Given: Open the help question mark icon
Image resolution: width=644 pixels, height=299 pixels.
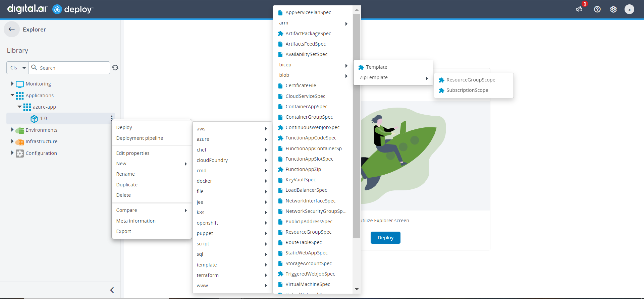Looking at the screenshot, I should coord(597,9).
